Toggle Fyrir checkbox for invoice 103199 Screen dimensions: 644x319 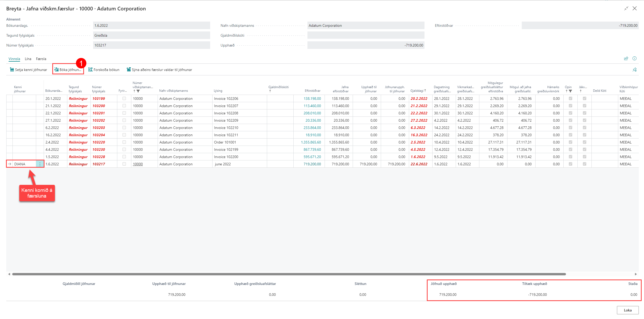[124, 99]
